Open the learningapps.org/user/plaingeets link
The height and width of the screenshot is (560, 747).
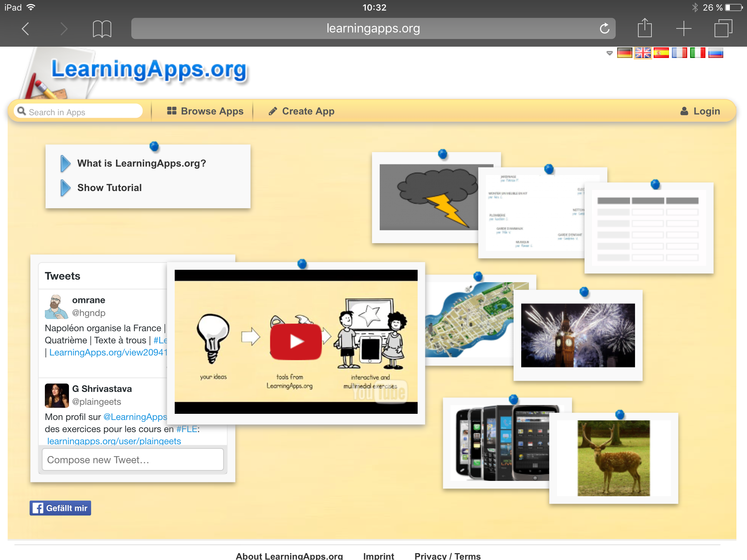click(114, 441)
